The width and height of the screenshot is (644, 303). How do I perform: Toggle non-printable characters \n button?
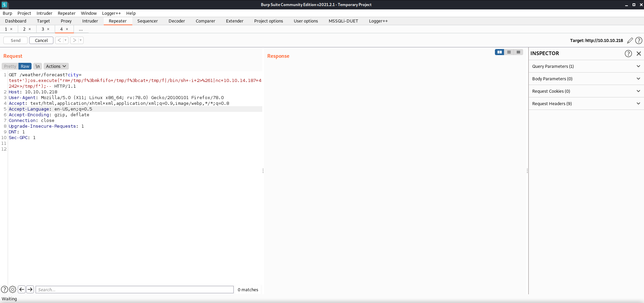point(38,67)
